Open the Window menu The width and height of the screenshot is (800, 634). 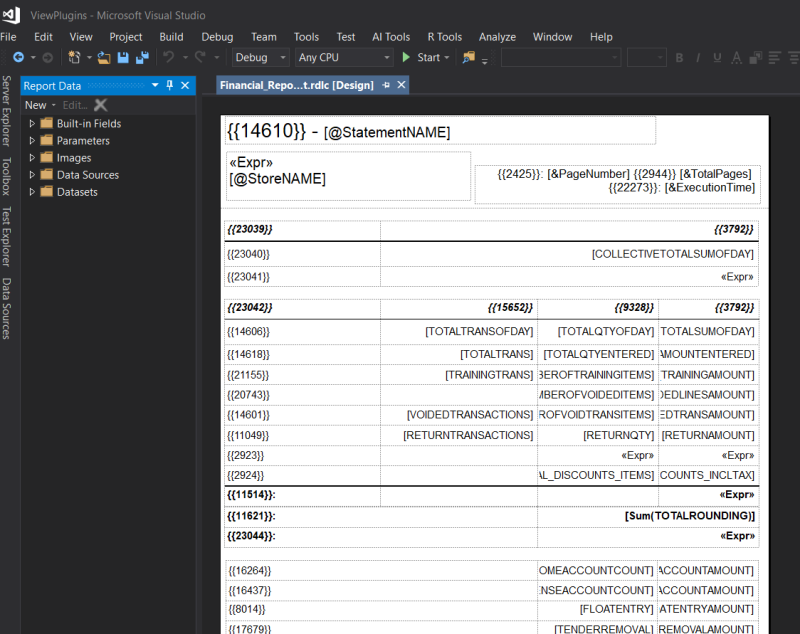(x=553, y=37)
